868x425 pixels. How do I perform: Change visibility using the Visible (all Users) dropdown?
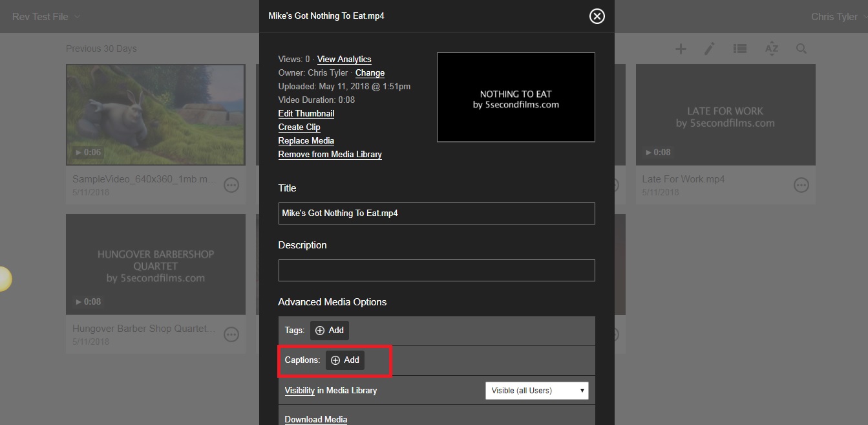click(x=536, y=390)
